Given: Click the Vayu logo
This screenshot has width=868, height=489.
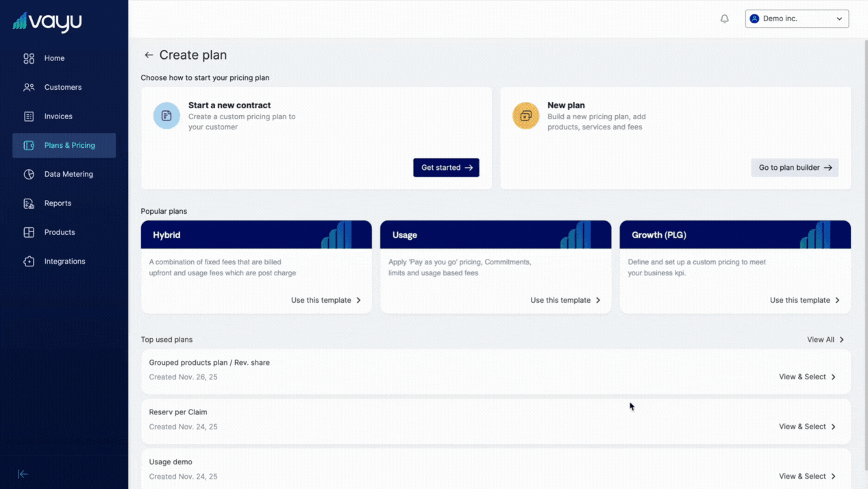Looking at the screenshot, I should [x=47, y=22].
